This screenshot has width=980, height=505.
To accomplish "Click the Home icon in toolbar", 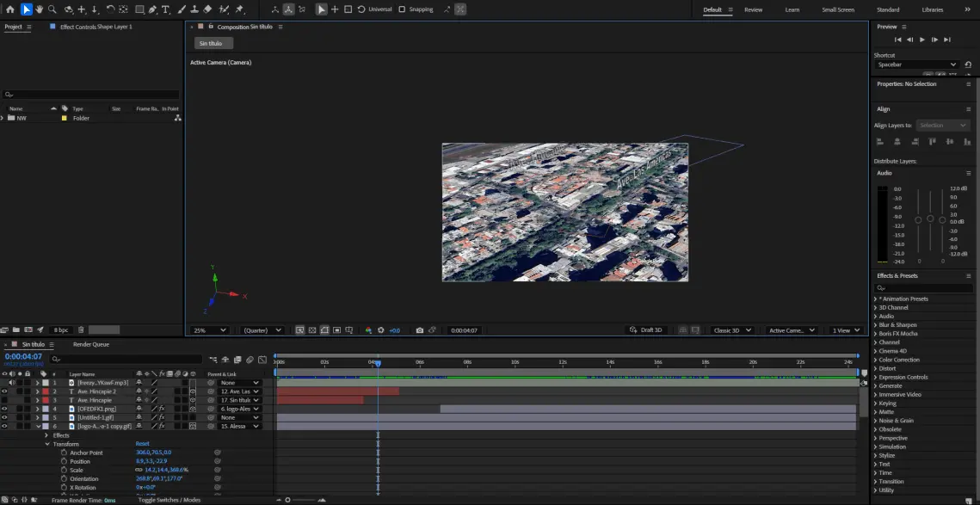I will click(10, 9).
